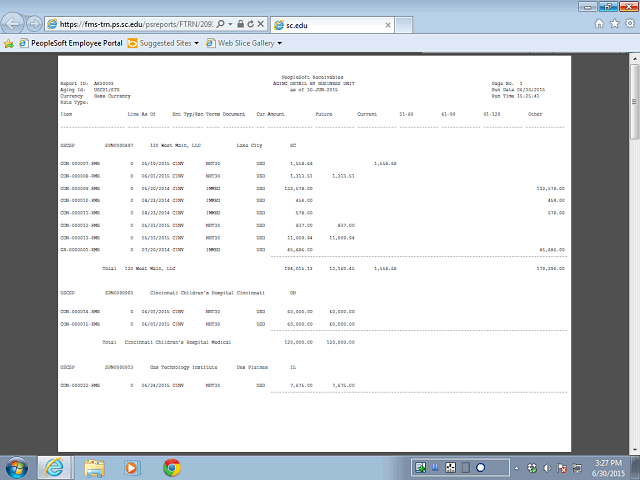Go back with the browser Back arrow
640x480 pixels.
click(x=13, y=24)
